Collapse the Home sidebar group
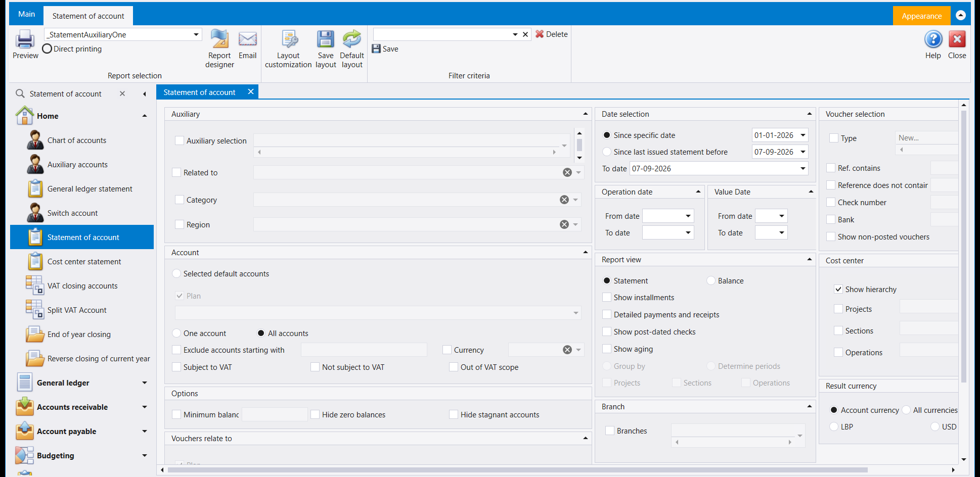 (145, 116)
